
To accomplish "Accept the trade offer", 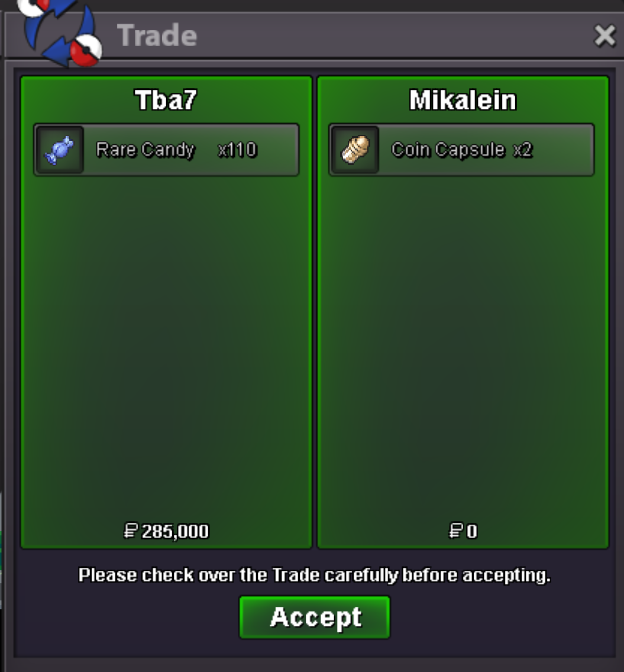I will [315, 617].
